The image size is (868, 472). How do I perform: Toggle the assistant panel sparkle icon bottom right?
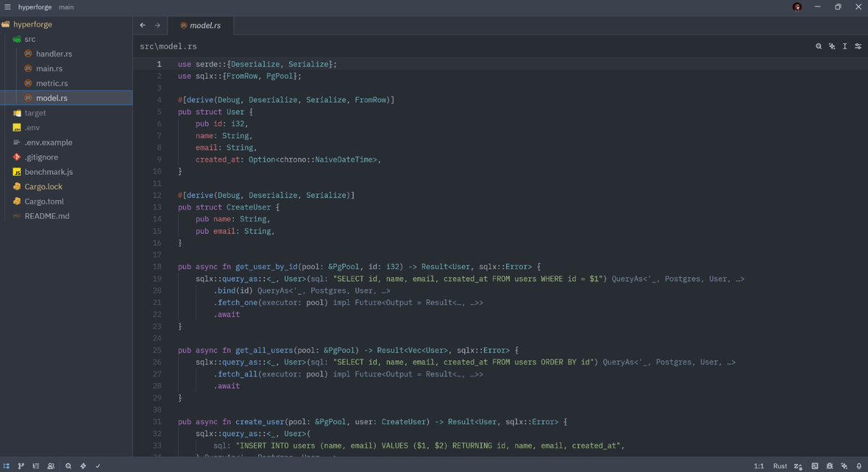tap(844, 466)
